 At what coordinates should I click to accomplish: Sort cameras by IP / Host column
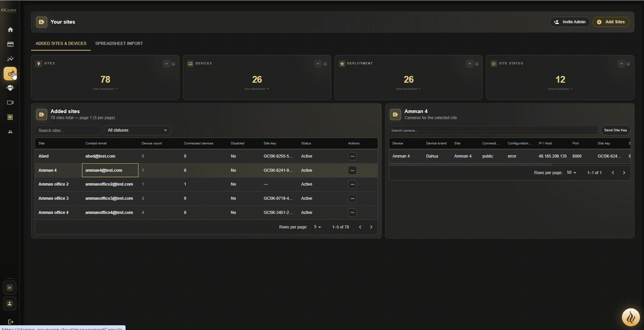tap(545, 143)
